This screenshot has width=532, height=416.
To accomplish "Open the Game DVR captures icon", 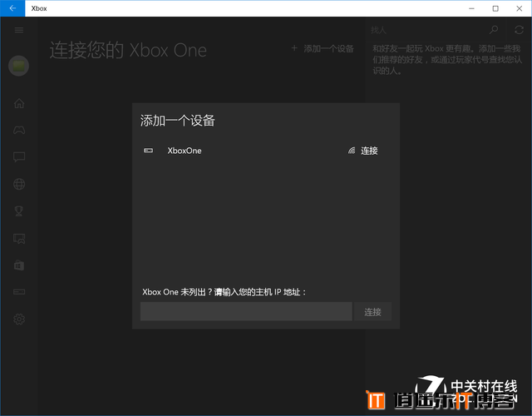I will [19, 239].
